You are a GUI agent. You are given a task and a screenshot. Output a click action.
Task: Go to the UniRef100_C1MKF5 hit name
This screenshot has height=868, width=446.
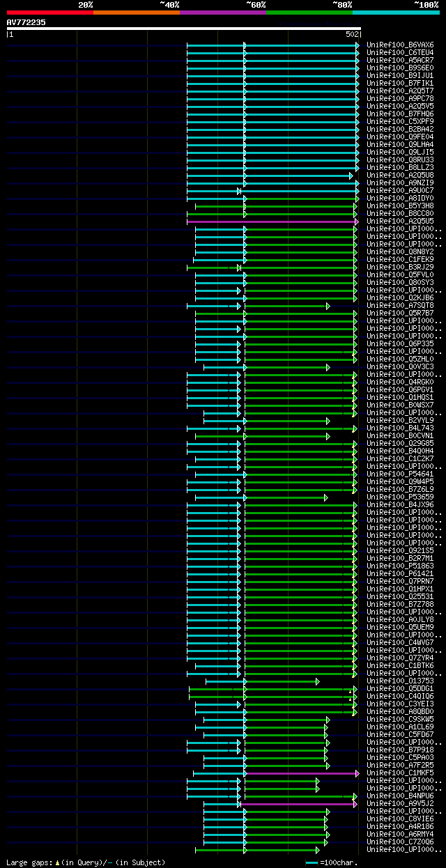pyautogui.click(x=400, y=773)
